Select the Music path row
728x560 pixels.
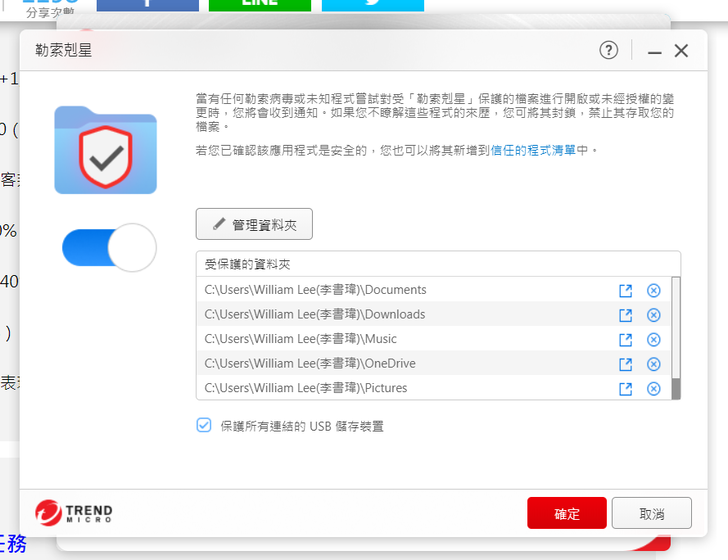coord(434,339)
